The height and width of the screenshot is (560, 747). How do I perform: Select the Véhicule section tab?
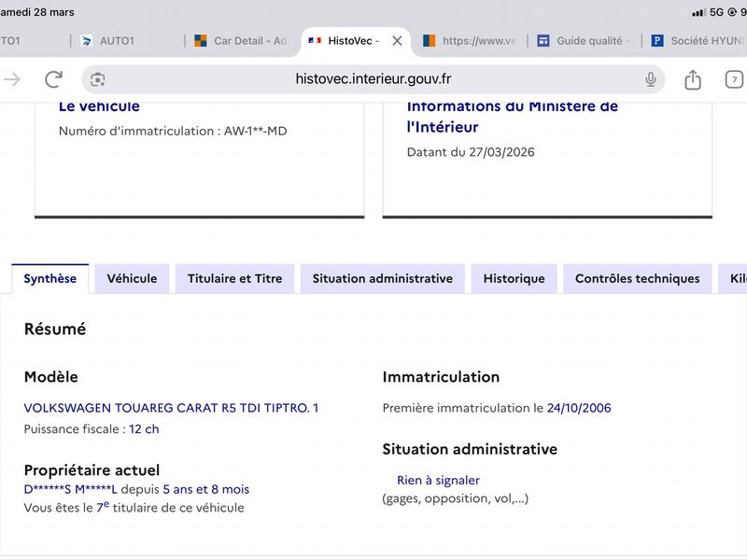pyautogui.click(x=132, y=278)
